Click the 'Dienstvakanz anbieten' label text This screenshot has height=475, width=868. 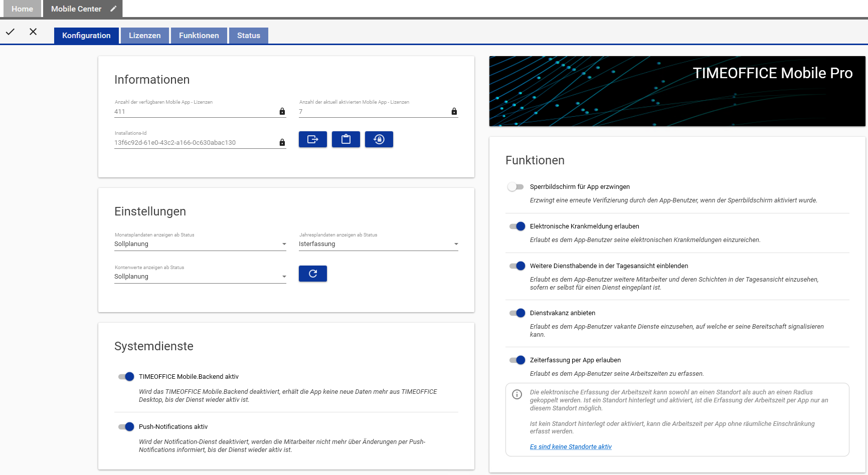563,313
